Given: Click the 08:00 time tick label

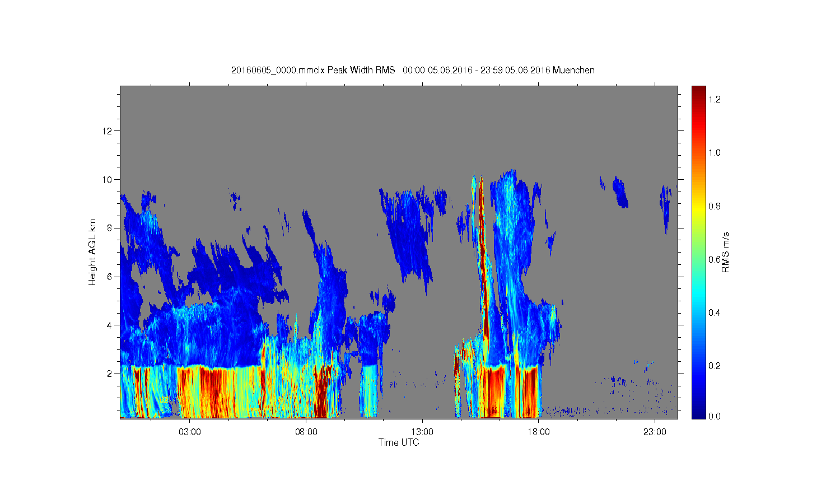Looking at the screenshot, I should point(306,432).
